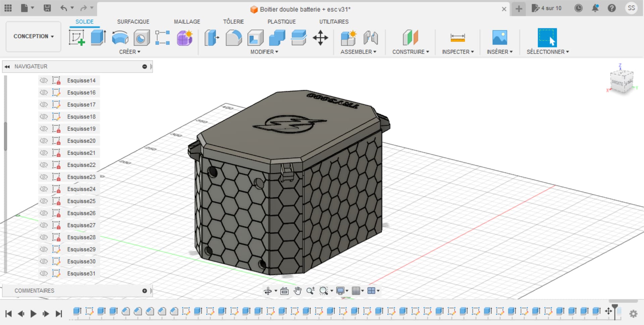The height and width of the screenshot is (325, 644).
Task: Expand the CRÉER menu
Action: pos(130,52)
